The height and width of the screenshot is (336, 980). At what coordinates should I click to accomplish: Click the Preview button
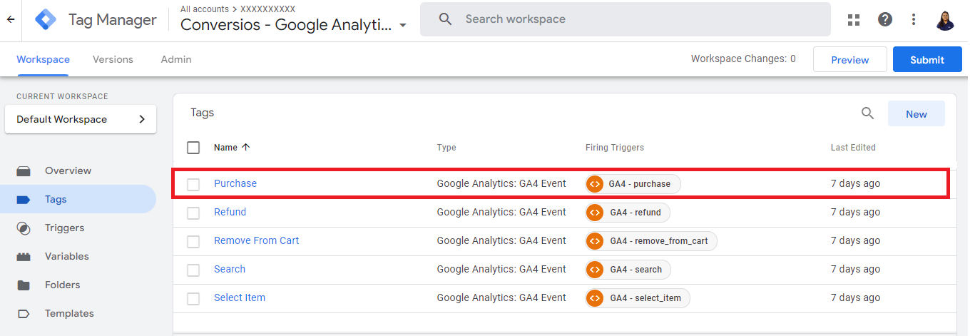click(850, 59)
